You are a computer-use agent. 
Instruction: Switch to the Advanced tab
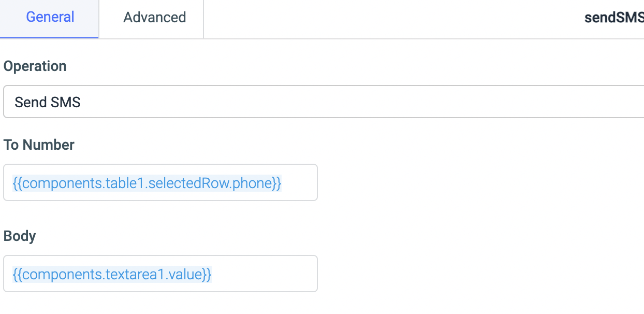click(154, 17)
